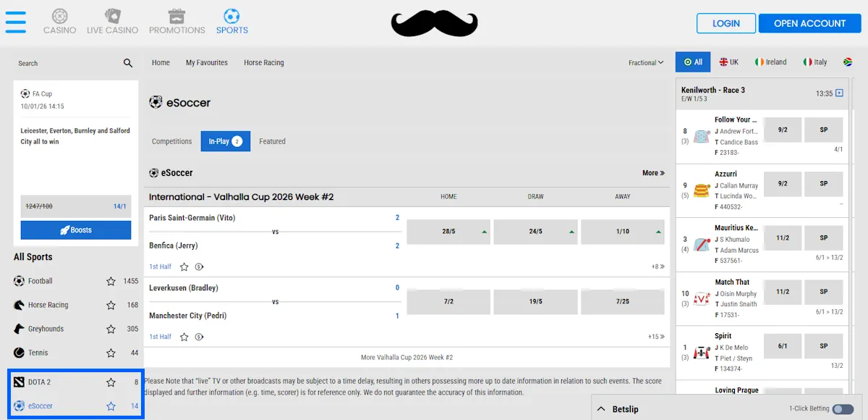Switch to the Competitions tab
The image size is (868, 420).
tap(171, 141)
